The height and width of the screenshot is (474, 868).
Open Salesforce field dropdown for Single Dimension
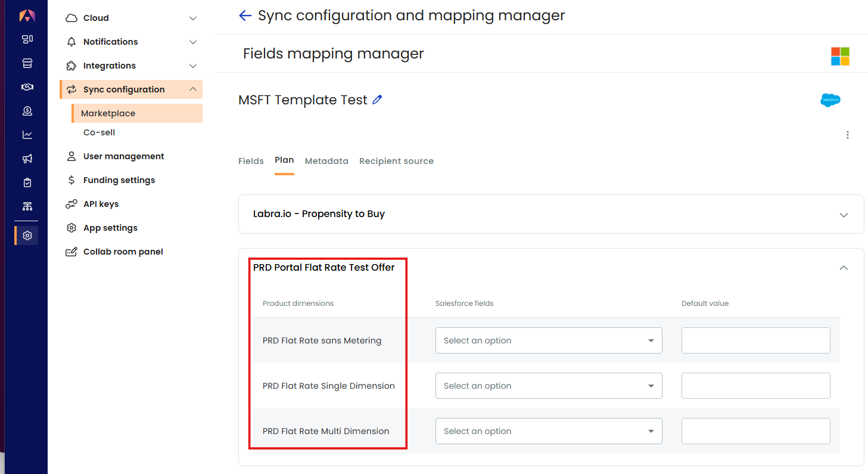549,386
